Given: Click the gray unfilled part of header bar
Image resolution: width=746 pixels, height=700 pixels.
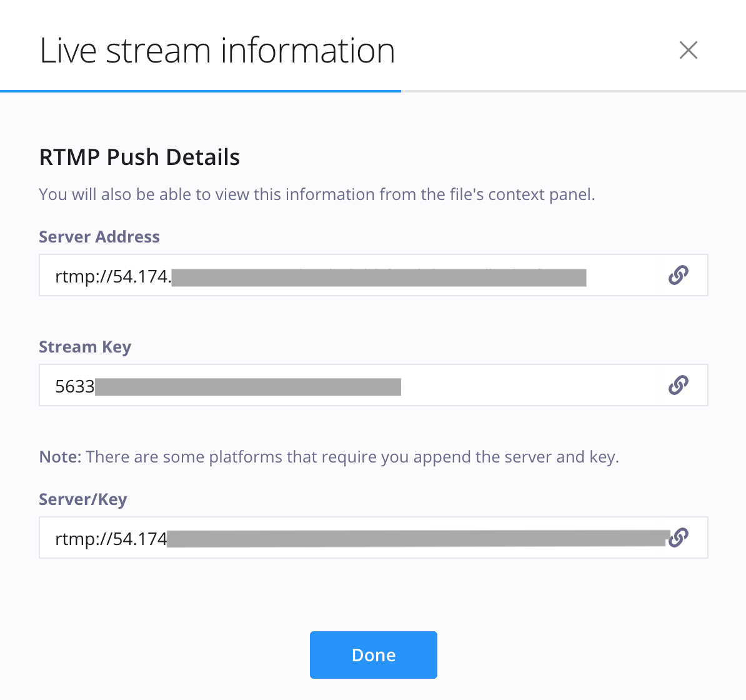Looking at the screenshot, I should 574,91.
